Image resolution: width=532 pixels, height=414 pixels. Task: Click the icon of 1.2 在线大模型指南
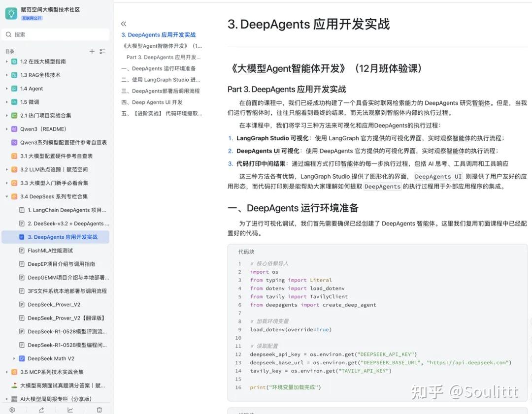(14, 62)
